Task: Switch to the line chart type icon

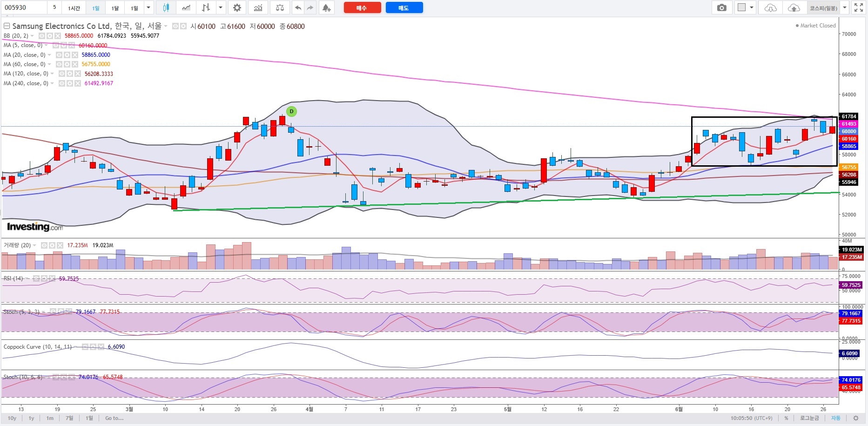Action: [186, 7]
